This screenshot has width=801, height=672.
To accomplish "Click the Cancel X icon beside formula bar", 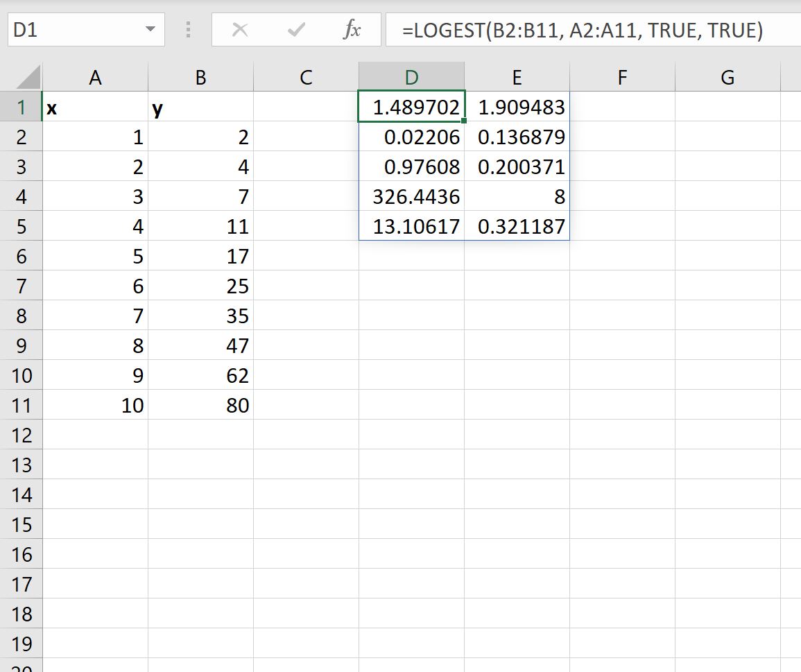I will (x=240, y=29).
